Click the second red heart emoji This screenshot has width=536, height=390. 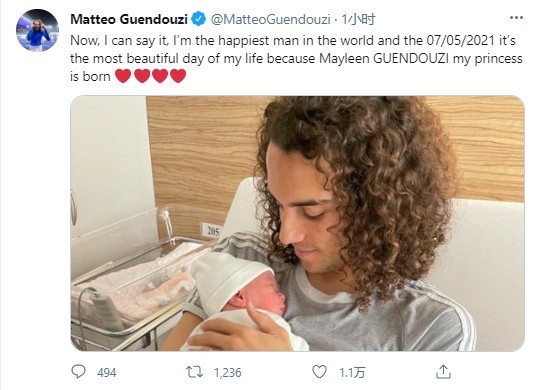coord(142,76)
